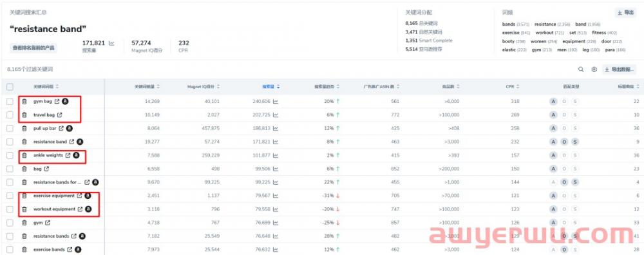The height and width of the screenshot is (255, 644).
Task: Click the 导出 button in word frequency panel
Action: 625,13
